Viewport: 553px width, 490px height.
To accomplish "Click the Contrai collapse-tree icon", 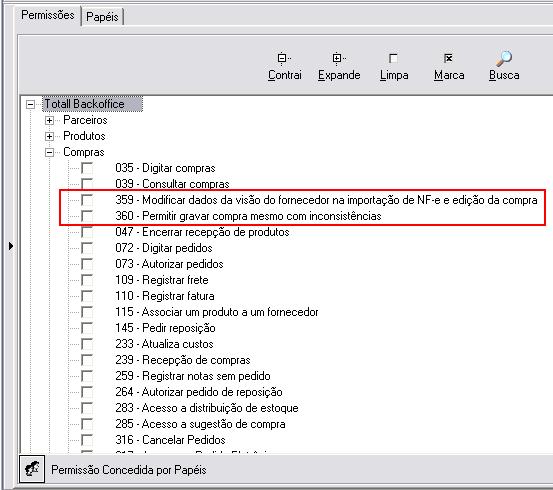I will pyautogui.click(x=283, y=58).
